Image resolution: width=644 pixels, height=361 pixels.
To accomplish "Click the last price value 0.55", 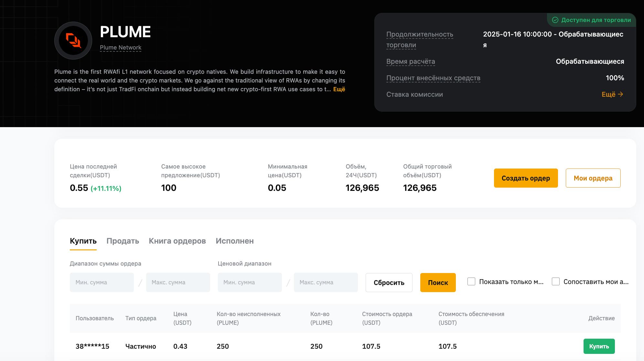I will 79,188.
